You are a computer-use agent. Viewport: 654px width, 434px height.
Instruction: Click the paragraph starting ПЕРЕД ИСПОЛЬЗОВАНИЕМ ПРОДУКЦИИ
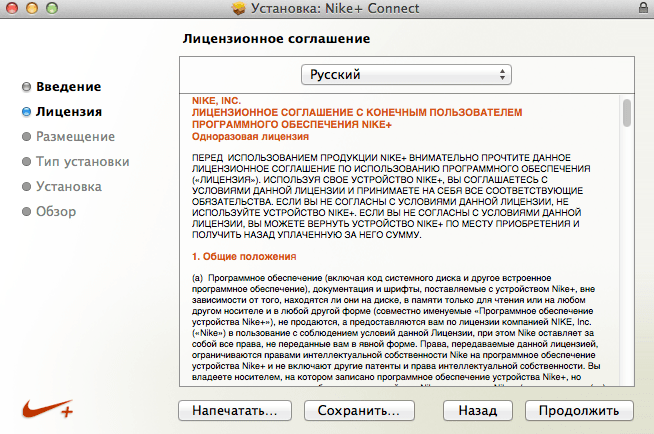tap(391, 196)
